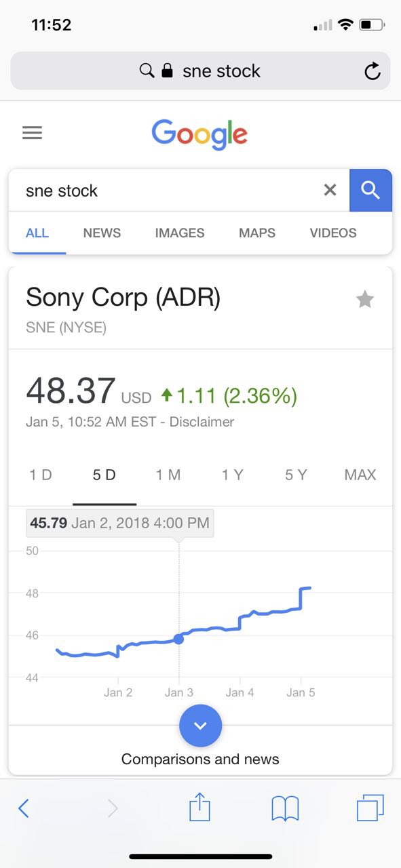This screenshot has height=868, width=401.
Task: Tap the Safari address bar
Action: pyautogui.click(x=200, y=71)
